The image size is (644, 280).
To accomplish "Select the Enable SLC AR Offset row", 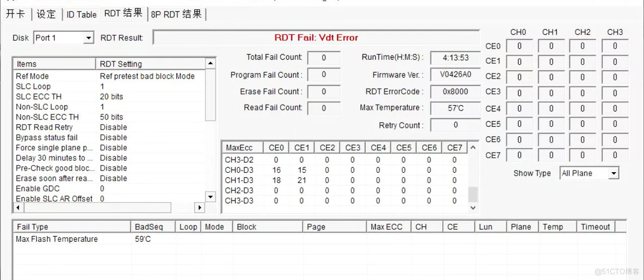I will [x=109, y=199].
